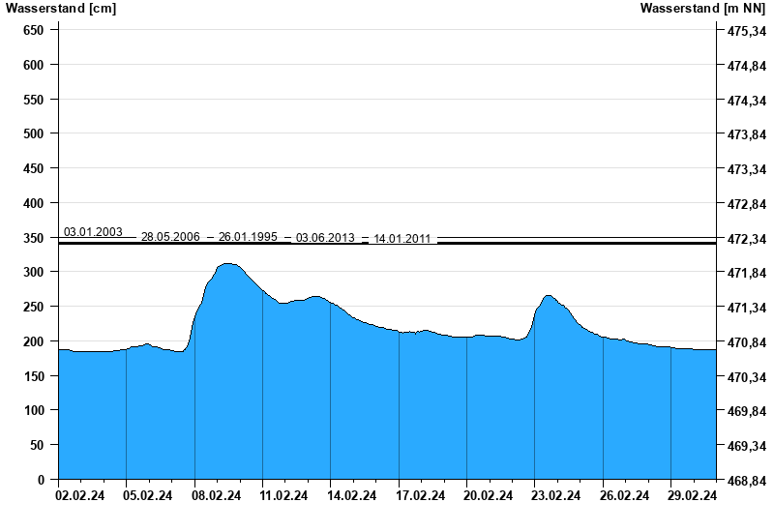Select the 17.02.24 x-axis date
The width and height of the screenshot is (774, 532).
click(421, 496)
